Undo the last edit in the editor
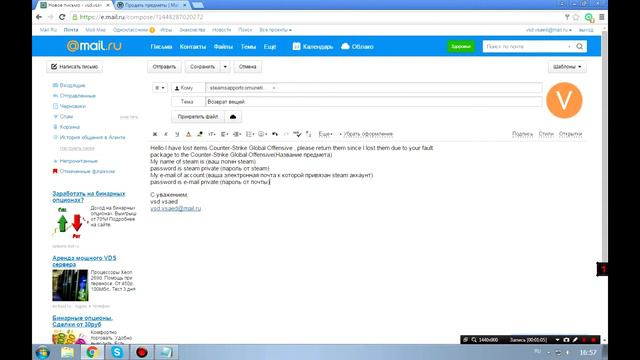The width and height of the screenshot is (640, 360). (x=275, y=134)
